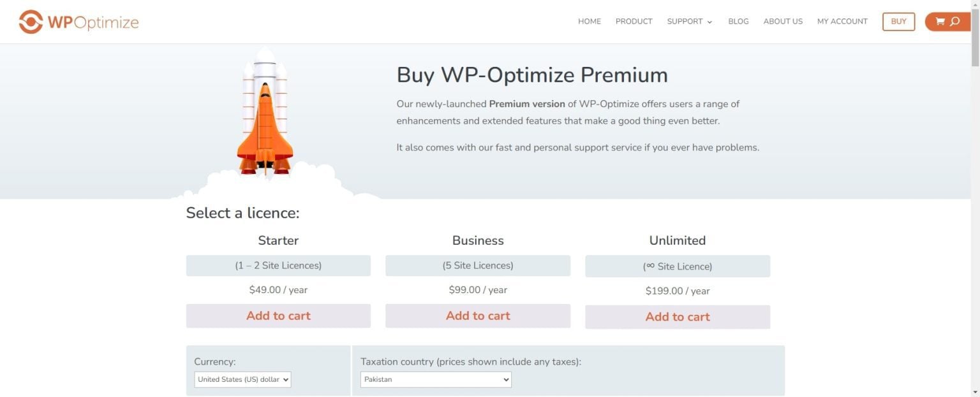Visit the BLOG section

tap(738, 21)
